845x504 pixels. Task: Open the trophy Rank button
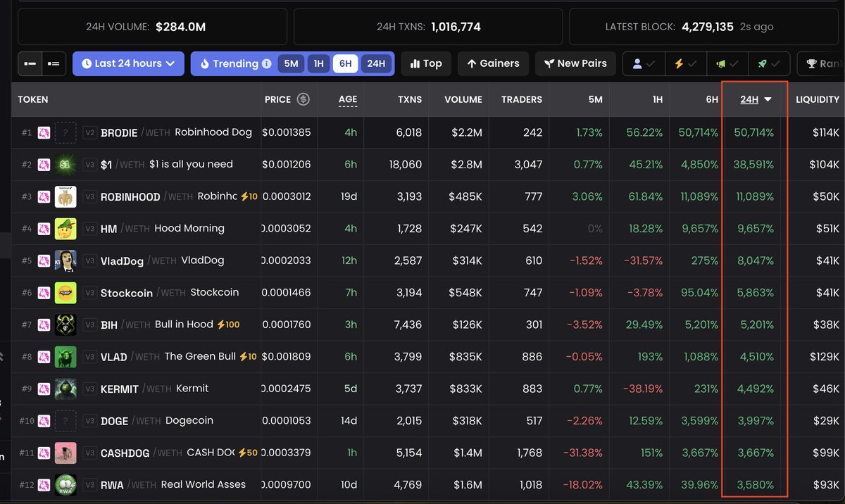click(x=821, y=63)
